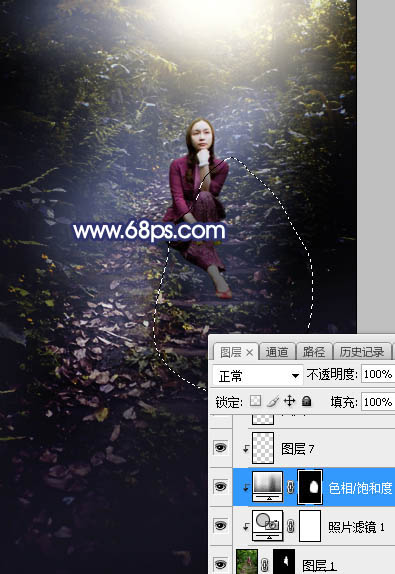
Task: Click the 填充 percentage field
Action: tap(378, 402)
